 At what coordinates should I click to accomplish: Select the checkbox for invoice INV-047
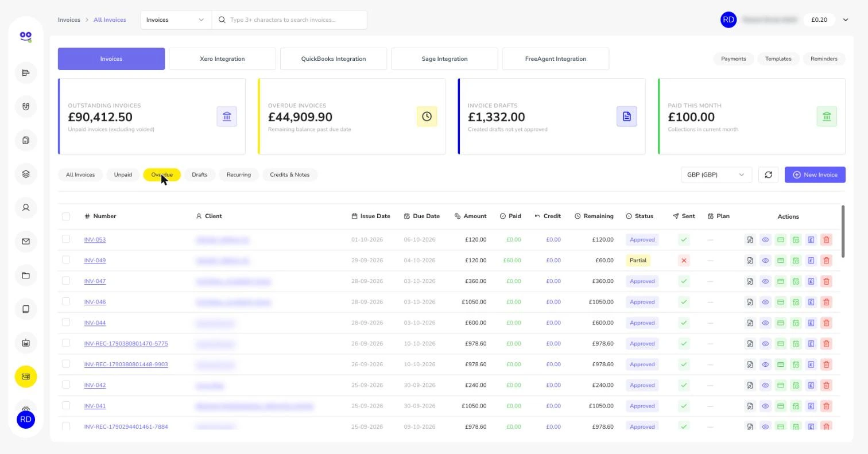point(66,281)
